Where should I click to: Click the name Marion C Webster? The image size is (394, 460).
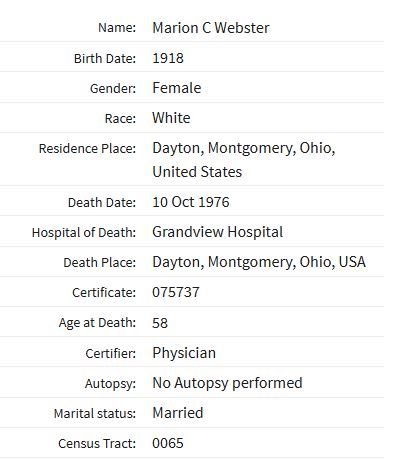[x=211, y=28]
